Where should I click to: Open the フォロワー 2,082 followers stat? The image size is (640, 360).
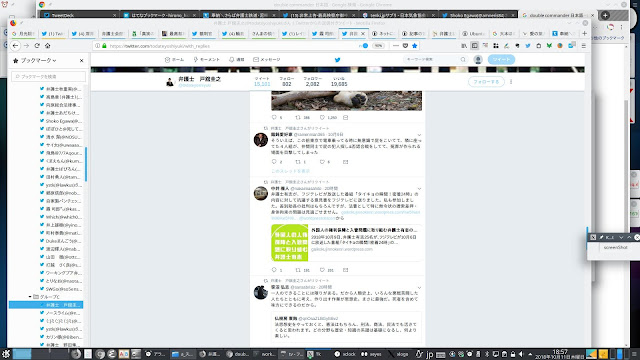(313, 81)
